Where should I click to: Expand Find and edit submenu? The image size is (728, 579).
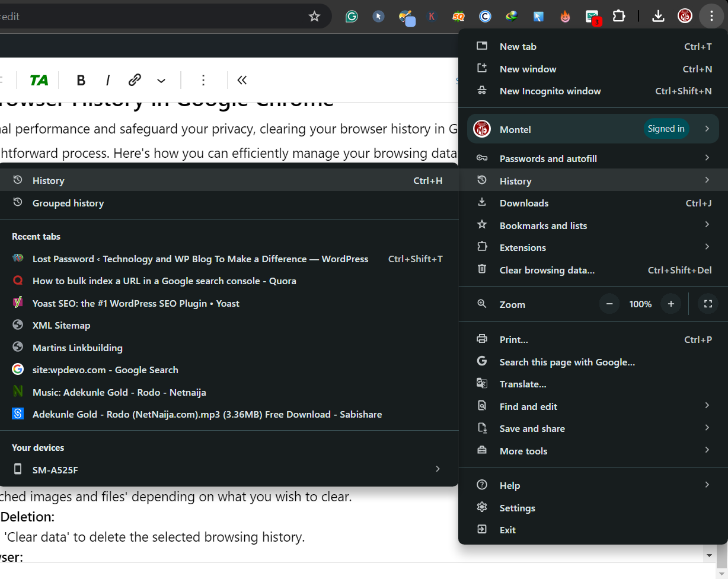point(593,406)
